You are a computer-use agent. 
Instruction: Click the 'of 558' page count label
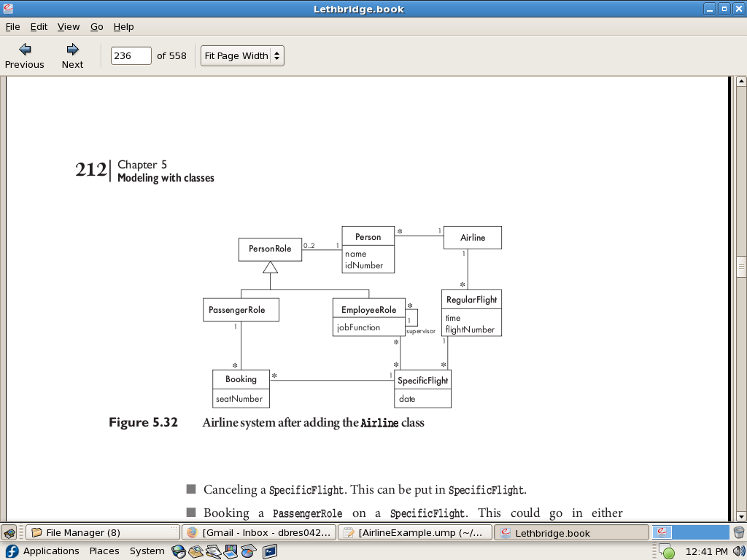tap(171, 55)
